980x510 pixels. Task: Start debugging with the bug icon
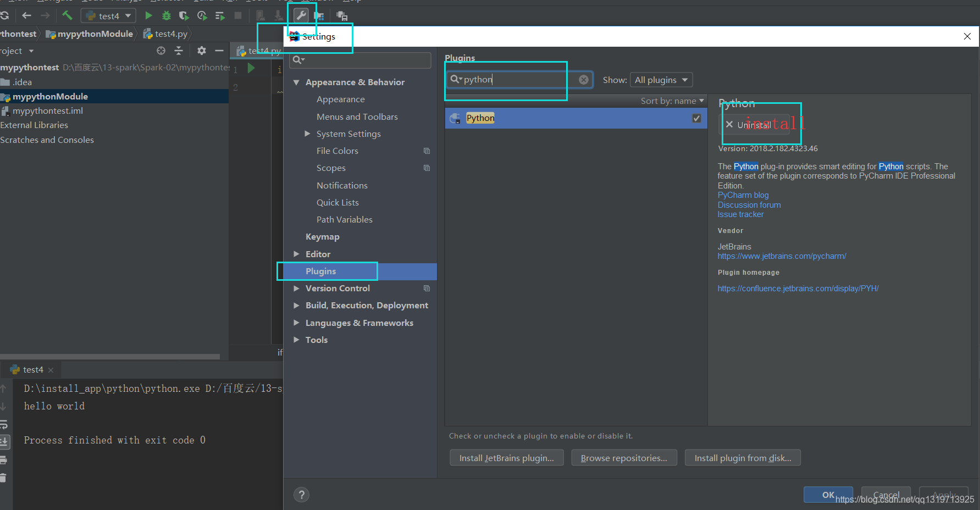(x=166, y=15)
